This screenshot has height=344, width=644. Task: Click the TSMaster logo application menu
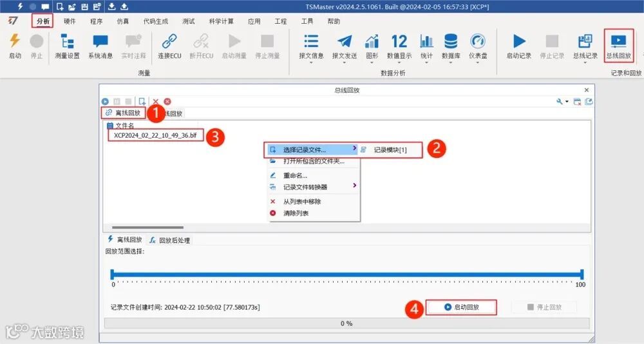click(13, 21)
